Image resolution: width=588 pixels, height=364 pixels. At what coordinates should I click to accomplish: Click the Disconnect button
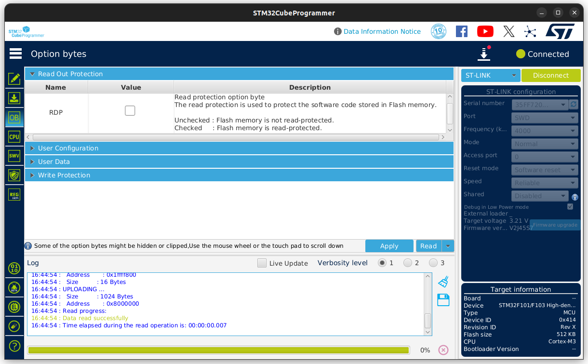pos(551,75)
